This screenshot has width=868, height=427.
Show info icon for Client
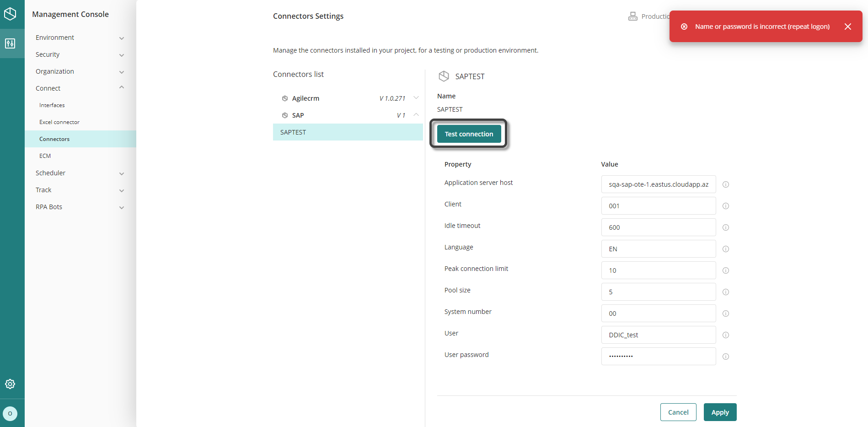(x=726, y=206)
